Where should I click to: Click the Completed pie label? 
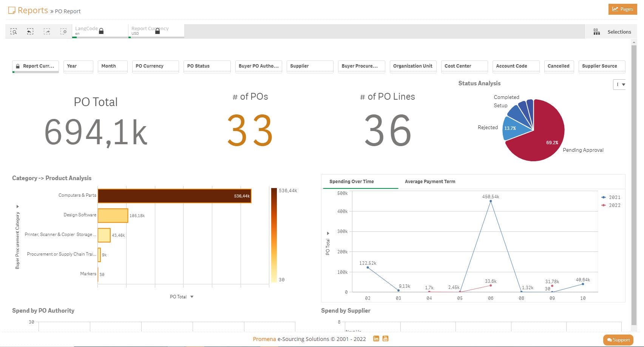click(507, 97)
